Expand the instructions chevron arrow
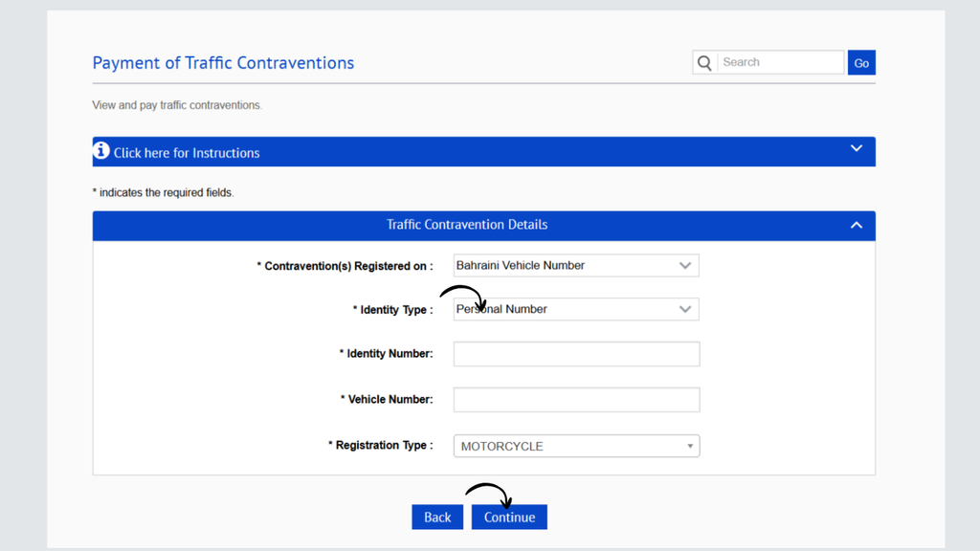Screen dimensions: 980x551 click(x=857, y=148)
